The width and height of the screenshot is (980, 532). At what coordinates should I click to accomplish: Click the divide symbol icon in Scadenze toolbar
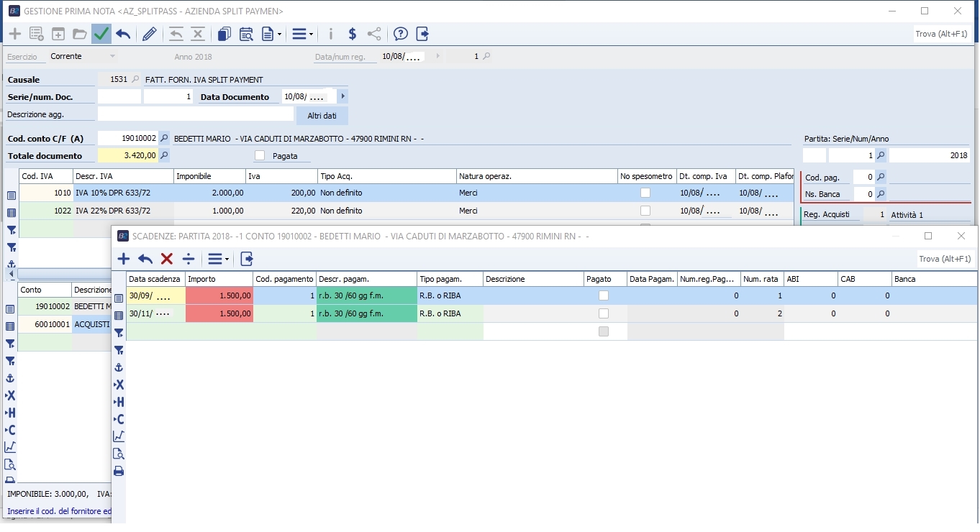[189, 259]
